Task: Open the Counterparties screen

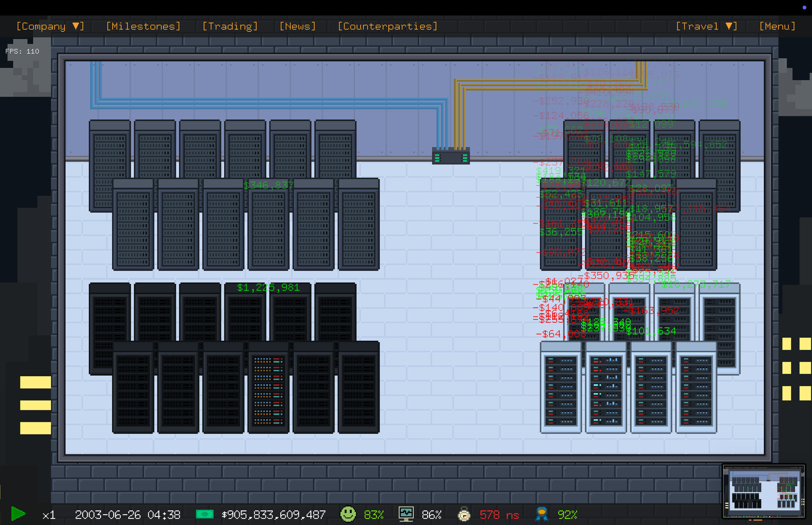Action: pos(387,26)
